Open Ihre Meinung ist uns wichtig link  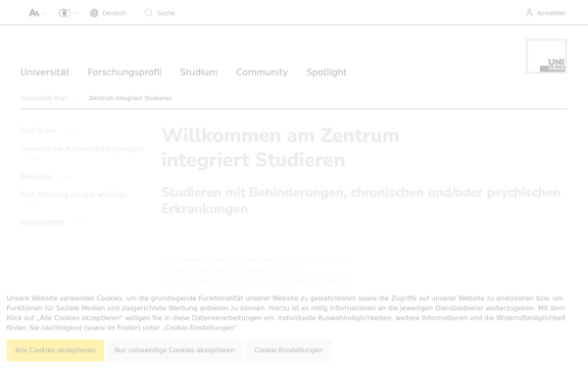[x=73, y=194]
